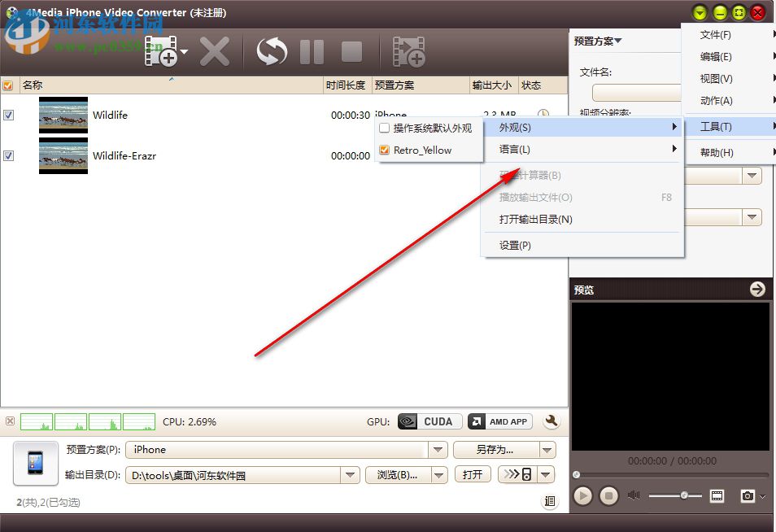Image resolution: width=776 pixels, height=532 pixels.
Task: Uncheck the Wildlife video checkbox
Action: (9, 115)
